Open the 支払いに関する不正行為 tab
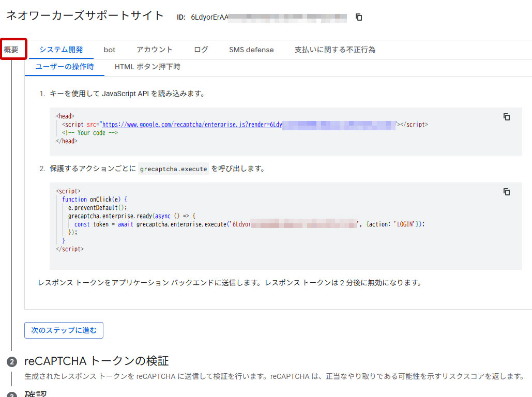The height and width of the screenshot is (397, 532). click(x=335, y=50)
